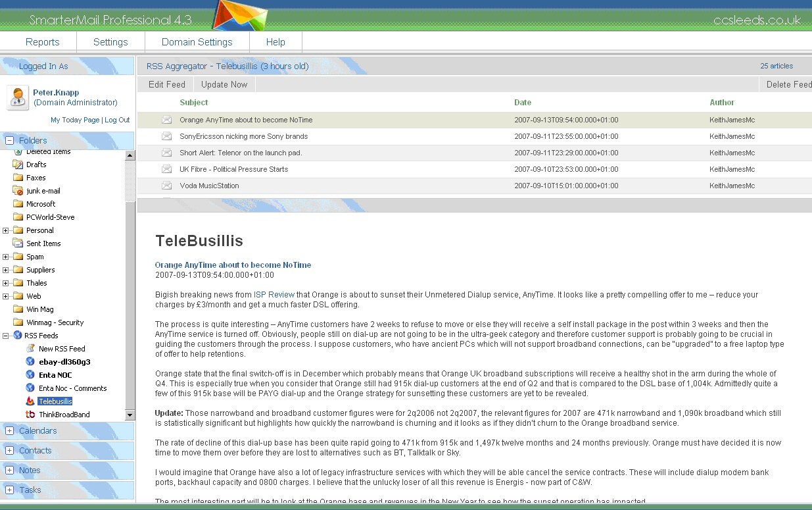The image size is (812, 510).
Task: Open the My Today Page link
Action: click(x=75, y=120)
